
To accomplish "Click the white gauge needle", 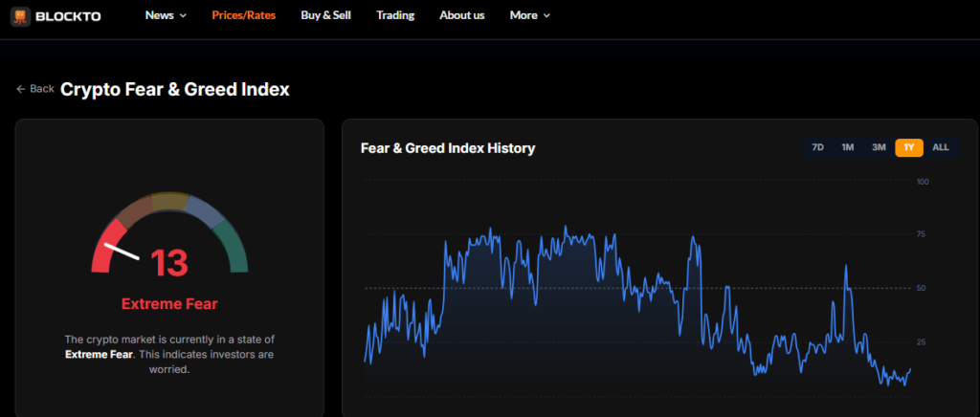I will [122, 252].
